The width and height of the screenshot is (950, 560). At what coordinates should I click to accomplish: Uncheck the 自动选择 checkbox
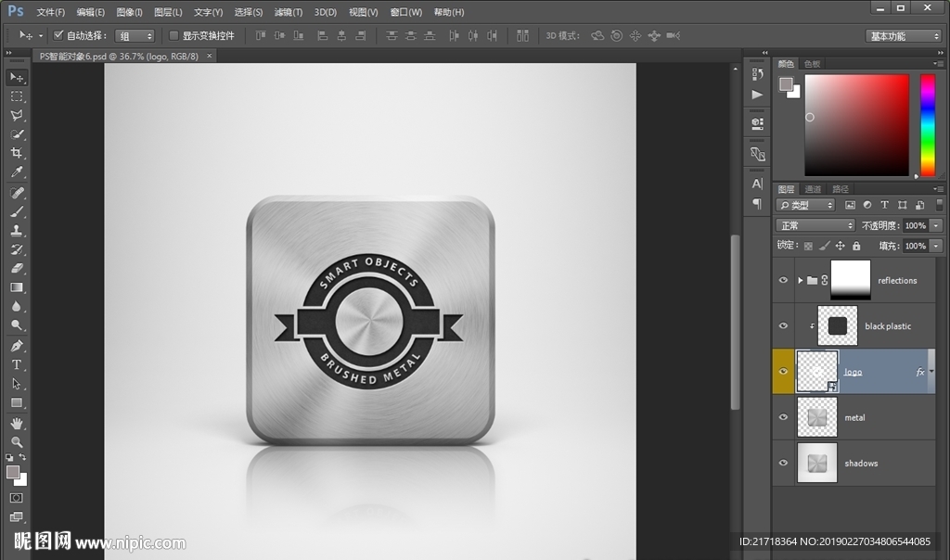pos(58,35)
